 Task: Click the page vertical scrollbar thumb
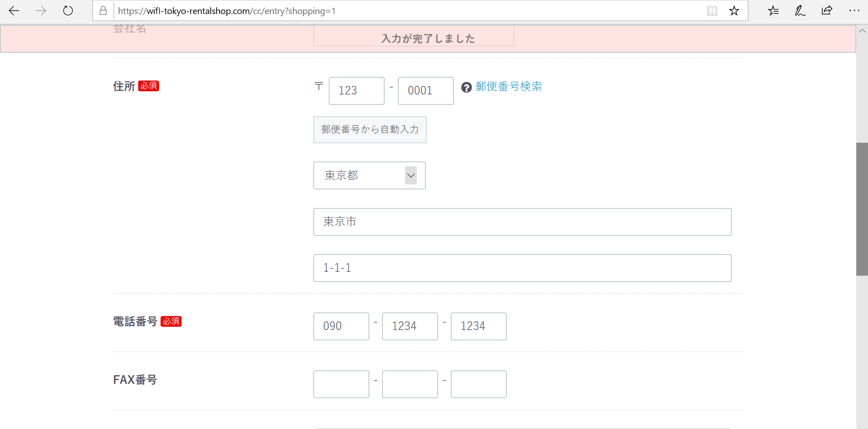pyautogui.click(x=862, y=209)
